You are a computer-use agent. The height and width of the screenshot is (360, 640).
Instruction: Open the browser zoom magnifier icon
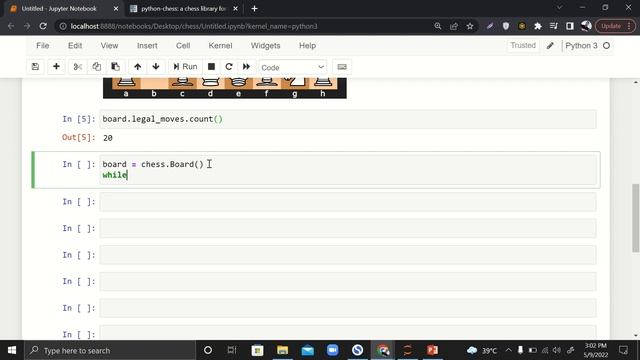point(438,26)
